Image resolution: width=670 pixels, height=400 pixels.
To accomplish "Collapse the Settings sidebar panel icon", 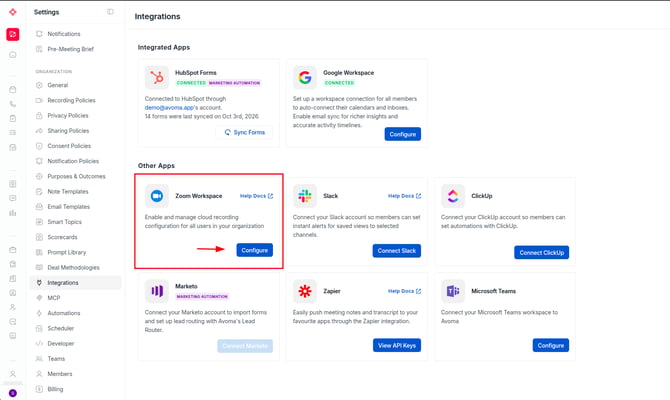I will (x=110, y=12).
